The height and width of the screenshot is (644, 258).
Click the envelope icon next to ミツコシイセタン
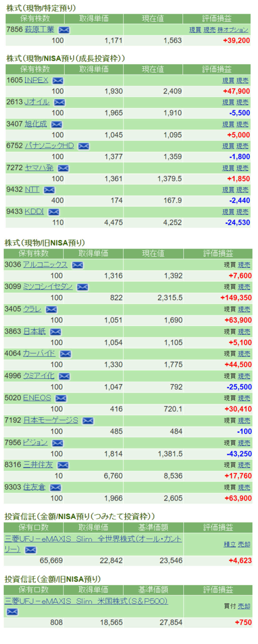82,287
